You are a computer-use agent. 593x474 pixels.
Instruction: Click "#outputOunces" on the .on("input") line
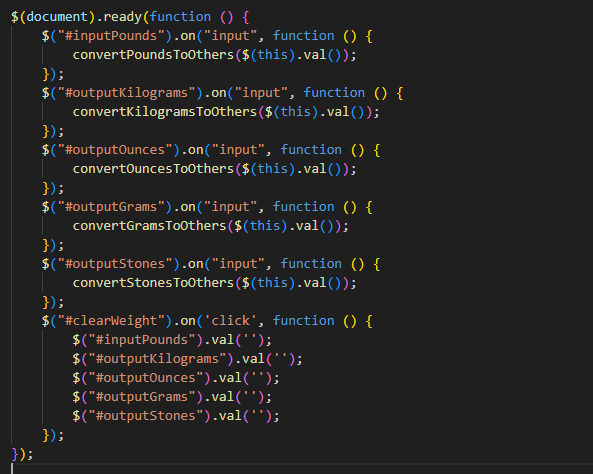pos(115,150)
